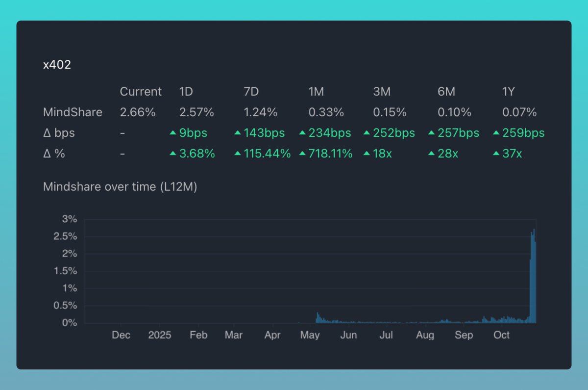Viewport: 588px width, 390px height.
Task: Click the green up arrow beside 9bps
Action: click(172, 133)
